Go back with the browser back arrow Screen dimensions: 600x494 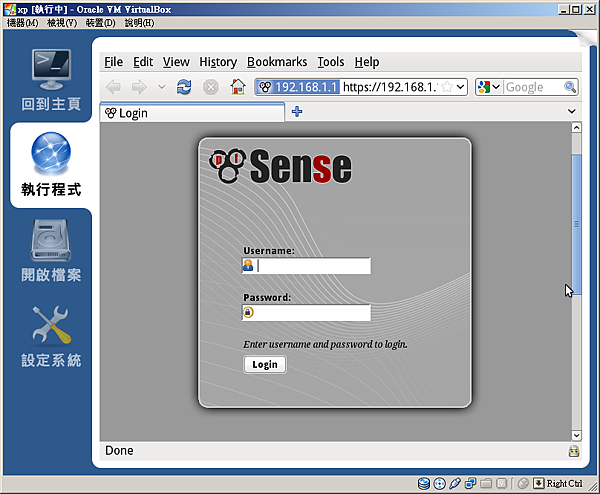coord(113,87)
